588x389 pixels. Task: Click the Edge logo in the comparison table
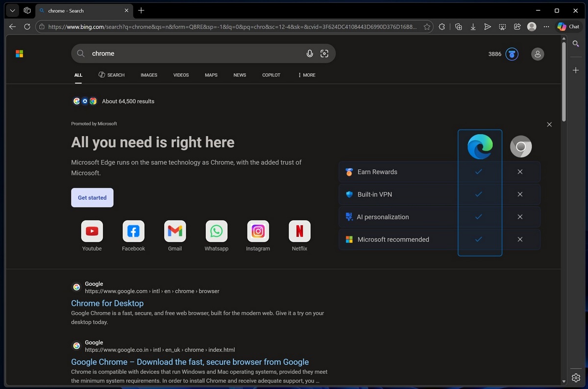click(x=479, y=146)
